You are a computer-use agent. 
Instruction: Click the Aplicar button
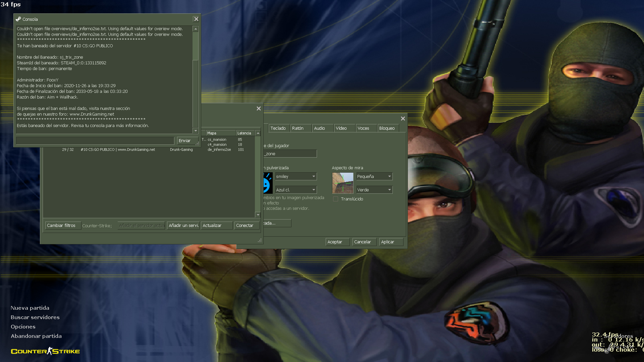(x=391, y=242)
